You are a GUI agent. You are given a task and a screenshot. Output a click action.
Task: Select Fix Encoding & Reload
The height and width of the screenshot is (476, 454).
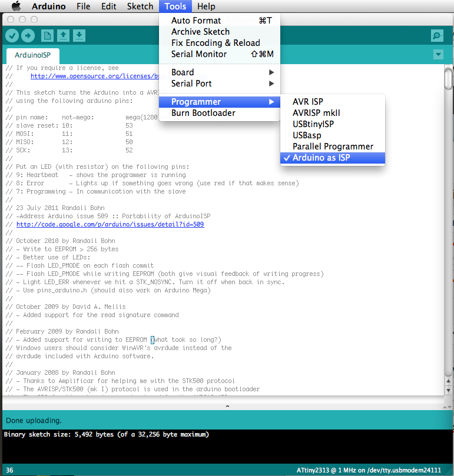point(220,43)
